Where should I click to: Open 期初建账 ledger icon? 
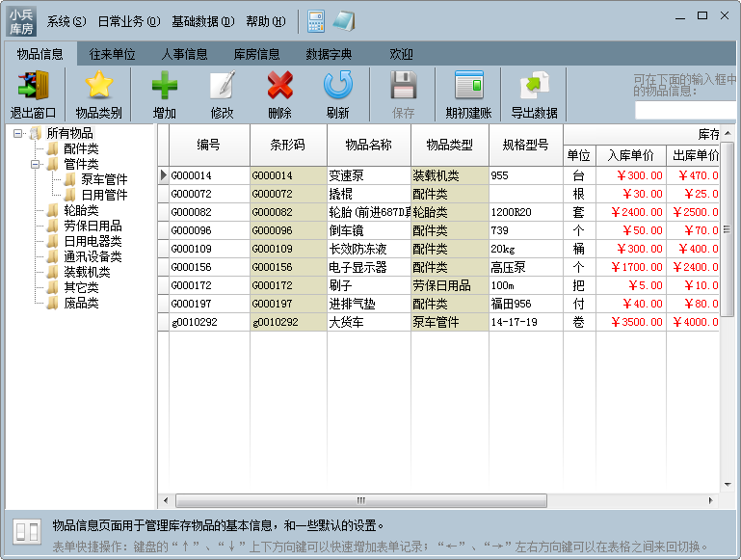pyautogui.click(x=469, y=85)
